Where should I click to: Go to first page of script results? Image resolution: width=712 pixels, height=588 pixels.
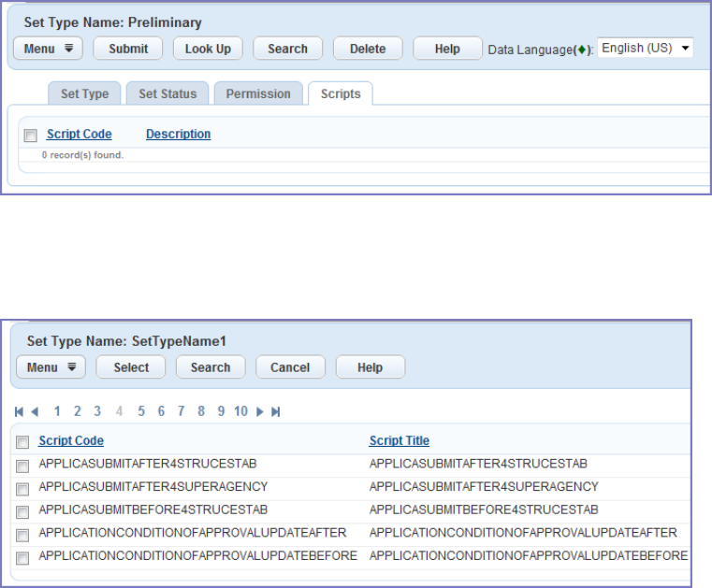[19, 411]
